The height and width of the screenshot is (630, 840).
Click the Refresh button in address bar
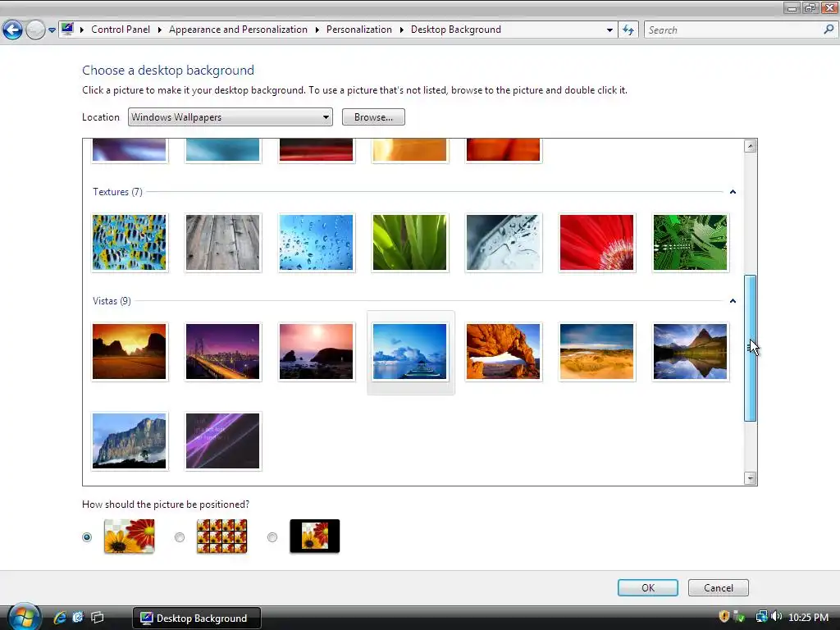[x=628, y=30]
